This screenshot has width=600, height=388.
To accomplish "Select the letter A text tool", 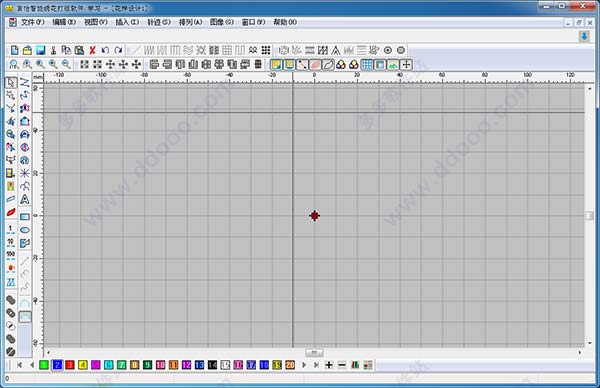I will (24, 199).
